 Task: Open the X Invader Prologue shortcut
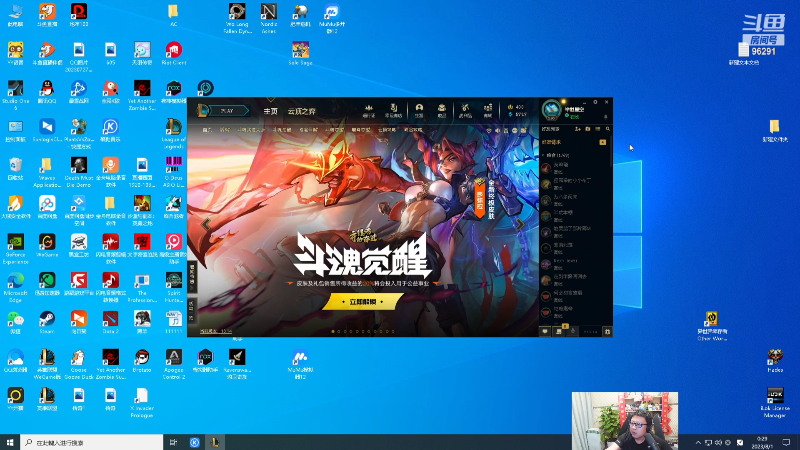[142, 403]
